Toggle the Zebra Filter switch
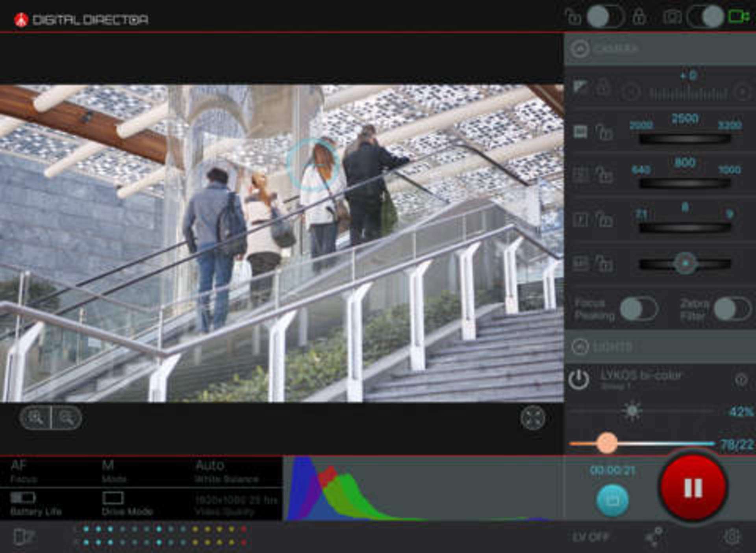The height and width of the screenshot is (553, 756). click(x=732, y=309)
